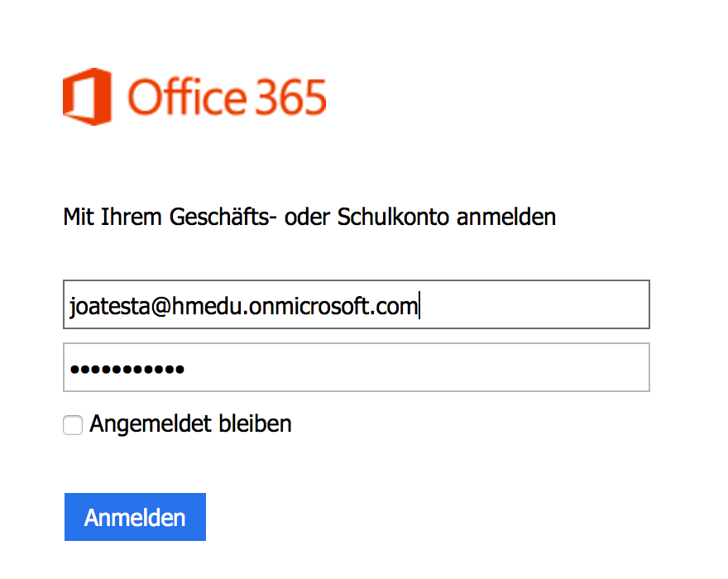Click the @ symbol in the email

point(160,307)
